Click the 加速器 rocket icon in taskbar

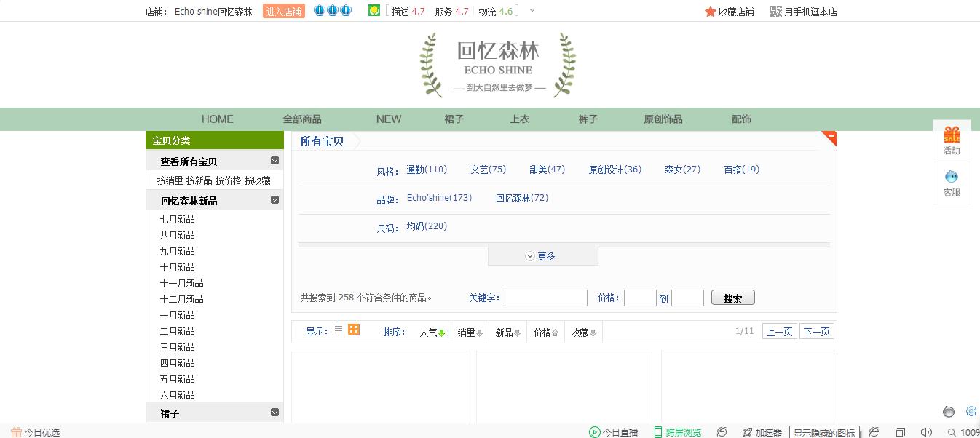[746, 431]
